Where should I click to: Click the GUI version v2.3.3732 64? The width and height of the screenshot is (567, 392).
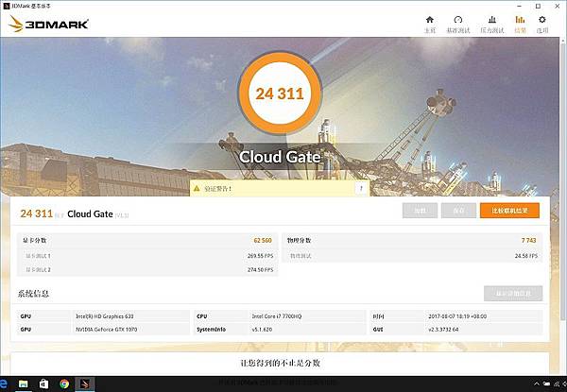coord(443,329)
